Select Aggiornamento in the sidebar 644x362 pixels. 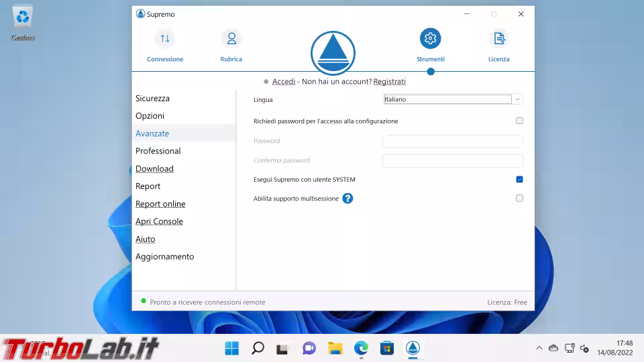(165, 257)
